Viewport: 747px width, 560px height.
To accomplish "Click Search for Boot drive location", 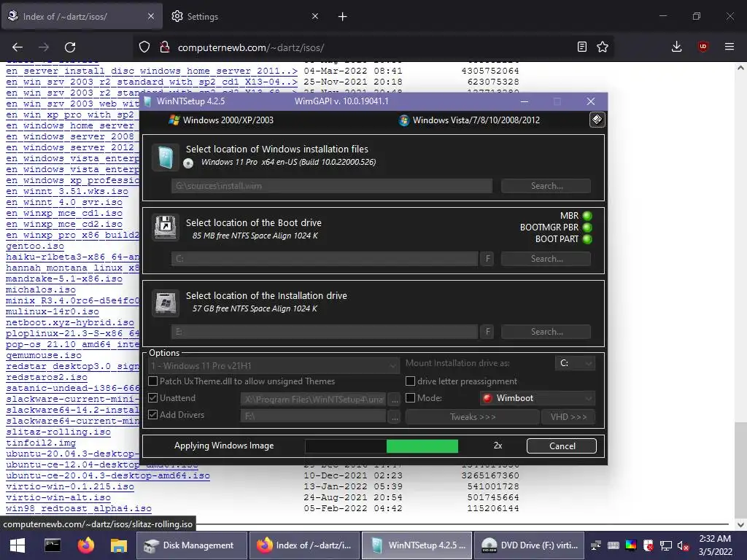I will (x=546, y=259).
